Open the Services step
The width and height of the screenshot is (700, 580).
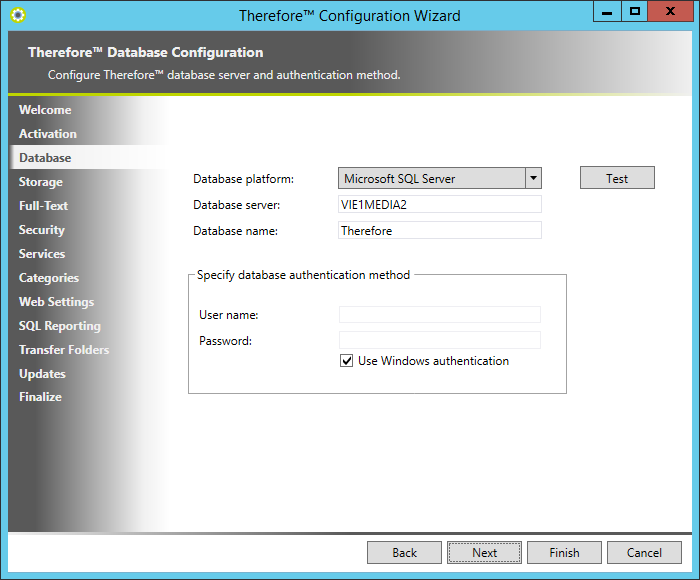click(x=42, y=254)
